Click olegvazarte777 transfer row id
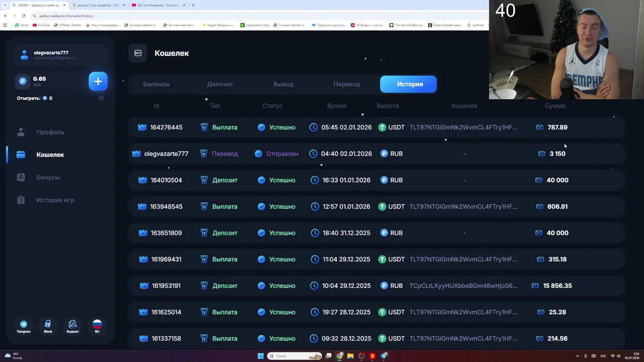 coord(166,154)
